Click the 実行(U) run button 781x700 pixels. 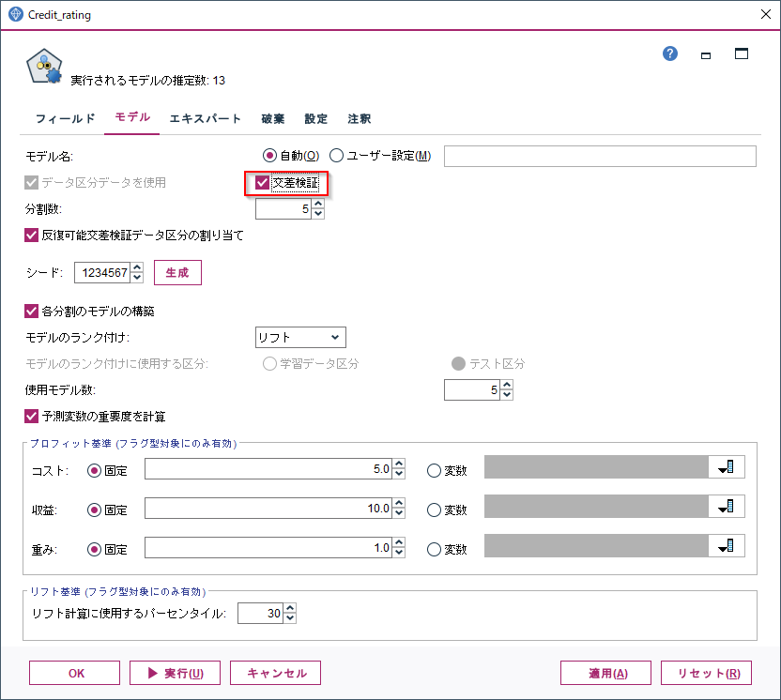(x=175, y=673)
